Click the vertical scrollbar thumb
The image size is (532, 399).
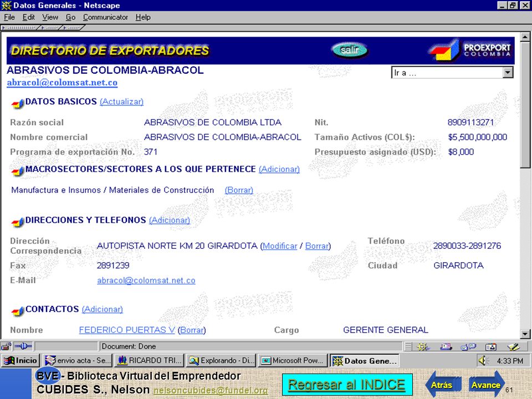pos(525,105)
